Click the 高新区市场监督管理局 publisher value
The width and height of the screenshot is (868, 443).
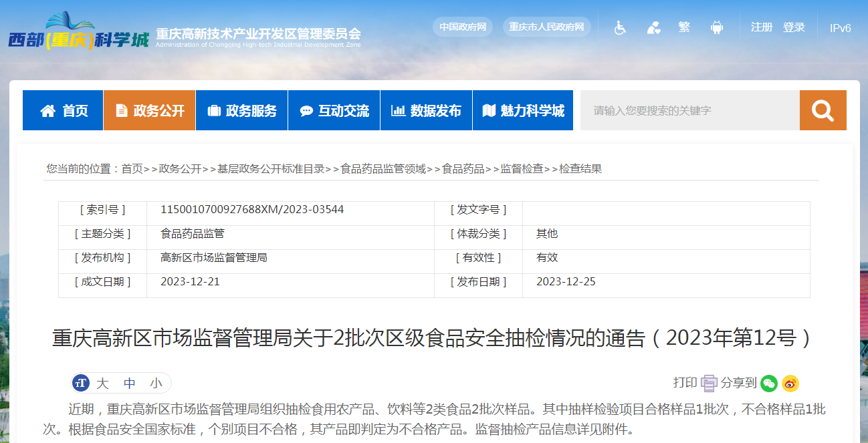[214, 258]
